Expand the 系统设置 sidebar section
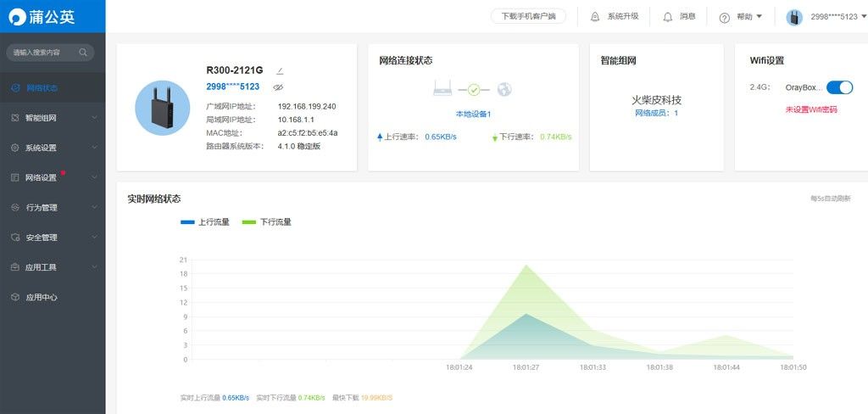 [53, 148]
